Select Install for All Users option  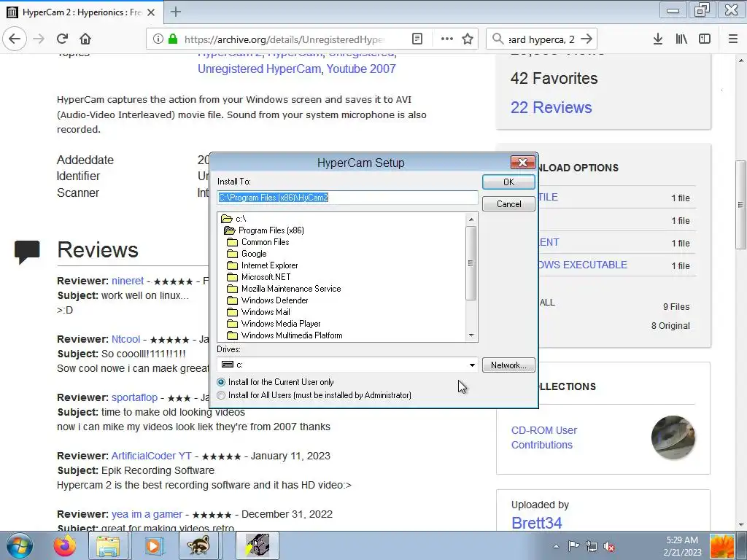tap(314, 395)
